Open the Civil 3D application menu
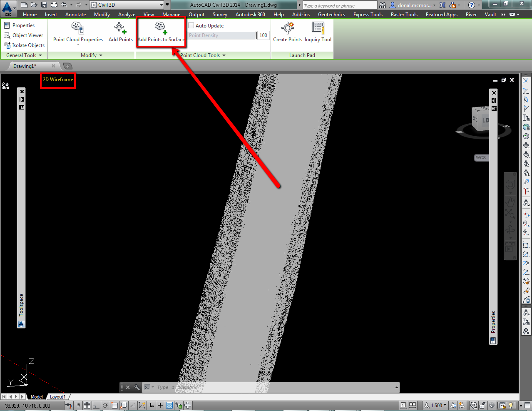532x411 pixels. (x=8, y=8)
